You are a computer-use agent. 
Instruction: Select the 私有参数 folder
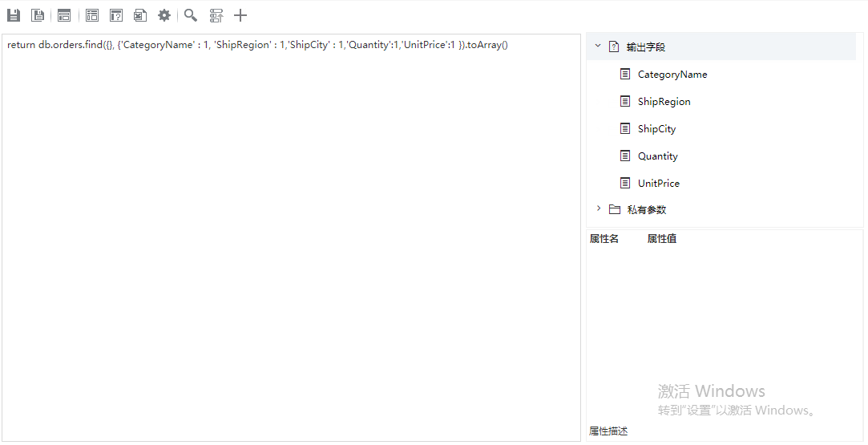pos(646,210)
